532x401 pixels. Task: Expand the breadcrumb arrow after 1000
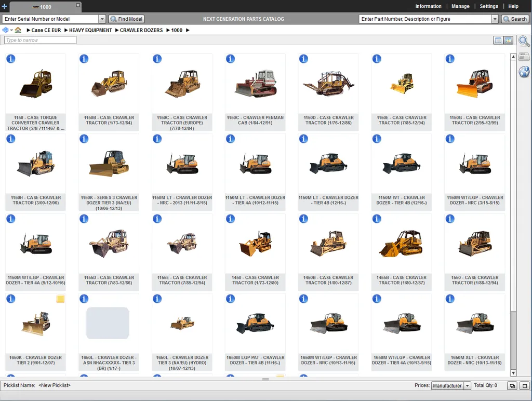(x=188, y=30)
